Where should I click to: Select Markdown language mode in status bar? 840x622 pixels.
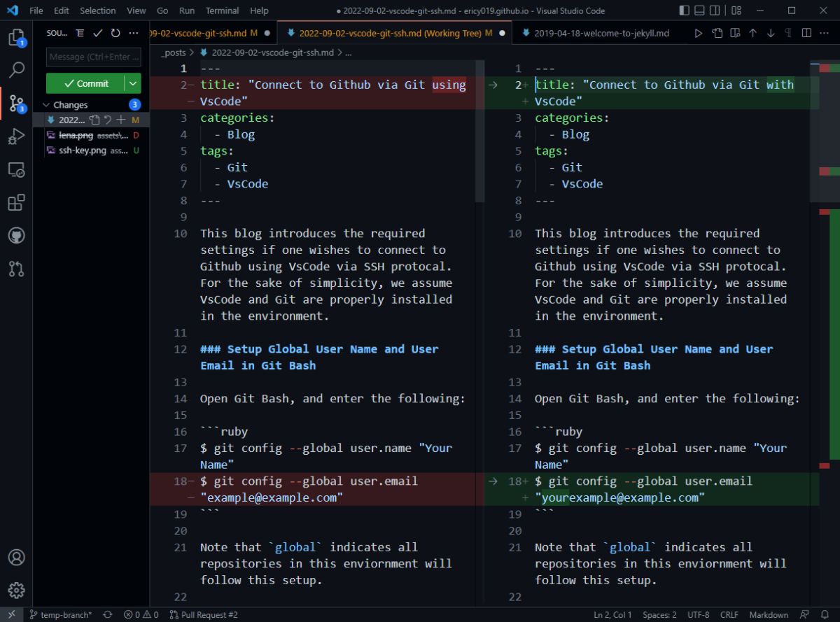pyautogui.click(x=769, y=615)
